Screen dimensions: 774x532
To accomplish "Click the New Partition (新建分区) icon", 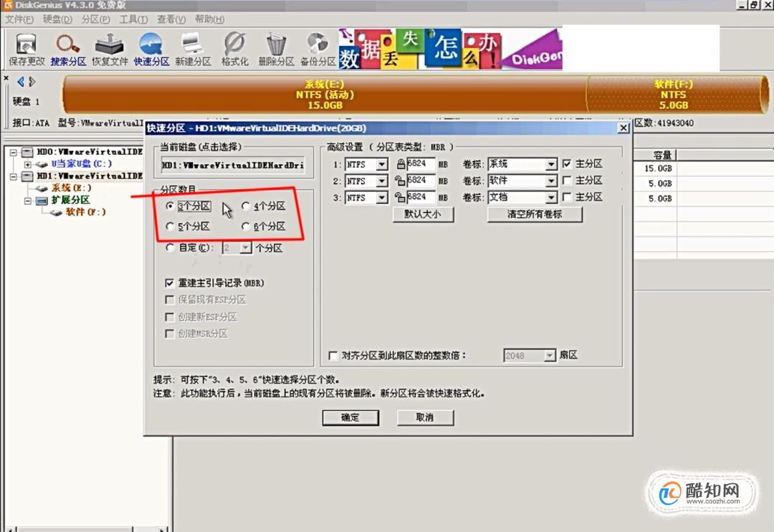I will point(193,49).
